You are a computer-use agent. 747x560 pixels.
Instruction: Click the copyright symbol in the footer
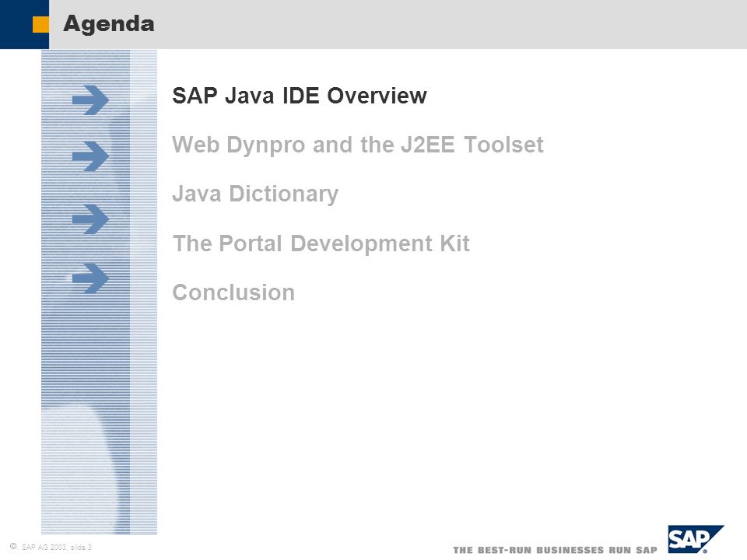[13, 547]
